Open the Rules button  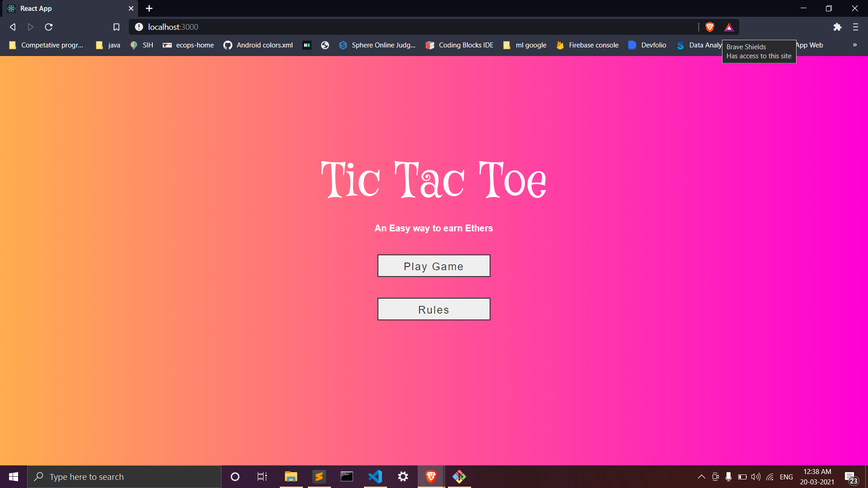pos(434,309)
